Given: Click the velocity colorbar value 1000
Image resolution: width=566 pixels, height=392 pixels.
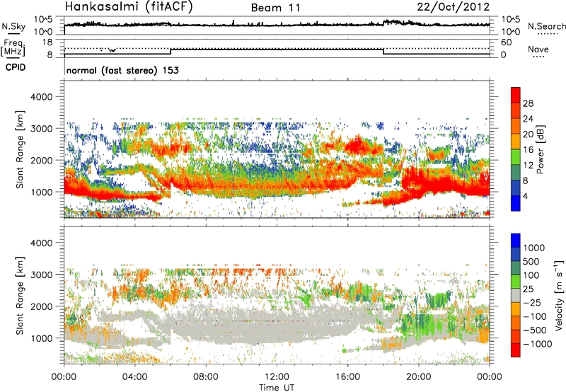Looking at the screenshot, I should point(534,248).
